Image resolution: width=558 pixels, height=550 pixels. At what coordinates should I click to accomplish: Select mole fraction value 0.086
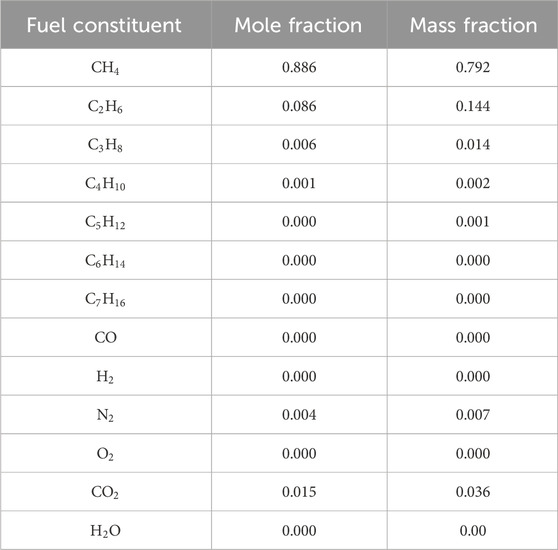[299, 106]
